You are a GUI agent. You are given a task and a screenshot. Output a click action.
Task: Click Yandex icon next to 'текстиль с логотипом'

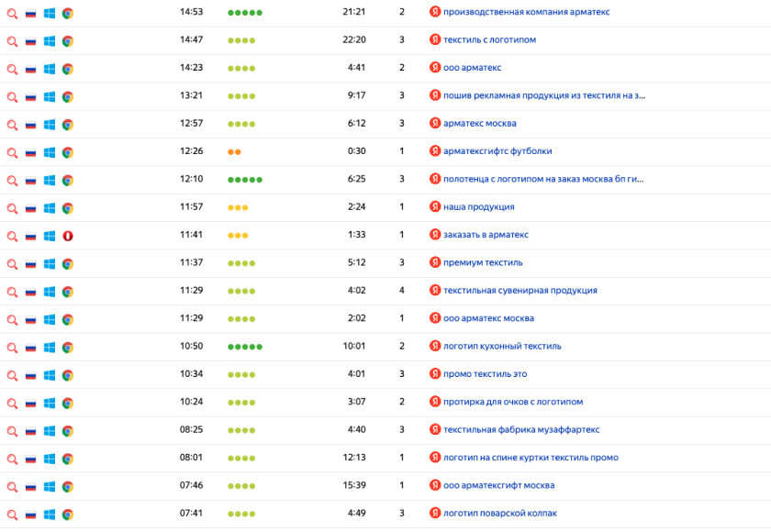click(x=435, y=40)
